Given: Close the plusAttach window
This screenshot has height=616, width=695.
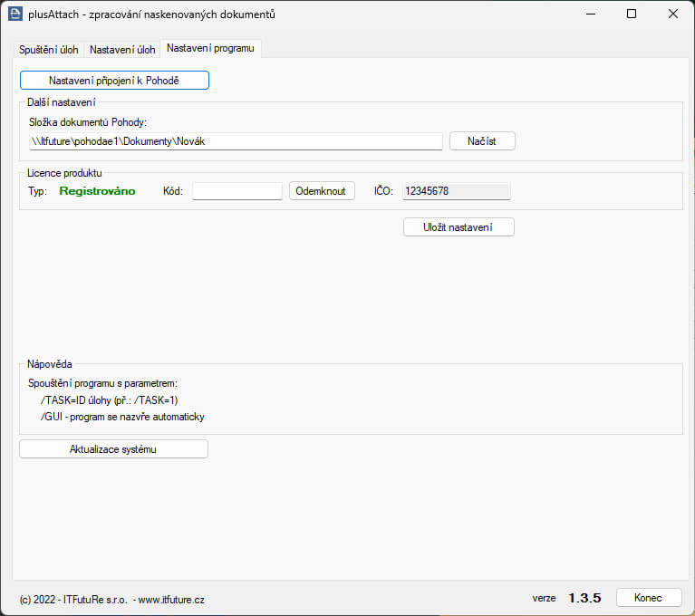Looking at the screenshot, I should (x=672, y=14).
